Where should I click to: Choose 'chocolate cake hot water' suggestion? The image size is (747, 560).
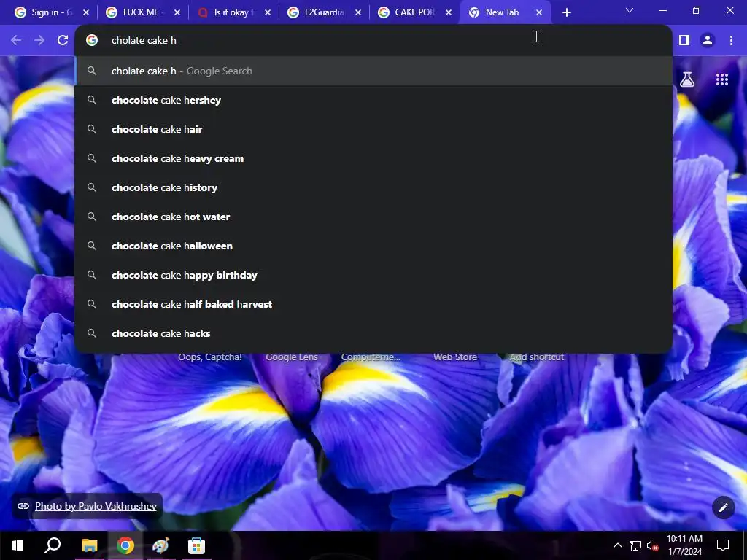pos(373,217)
